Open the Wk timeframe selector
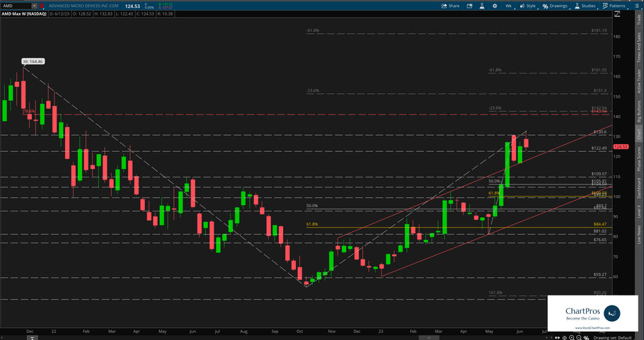The height and width of the screenshot is (340, 644). (508, 6)
